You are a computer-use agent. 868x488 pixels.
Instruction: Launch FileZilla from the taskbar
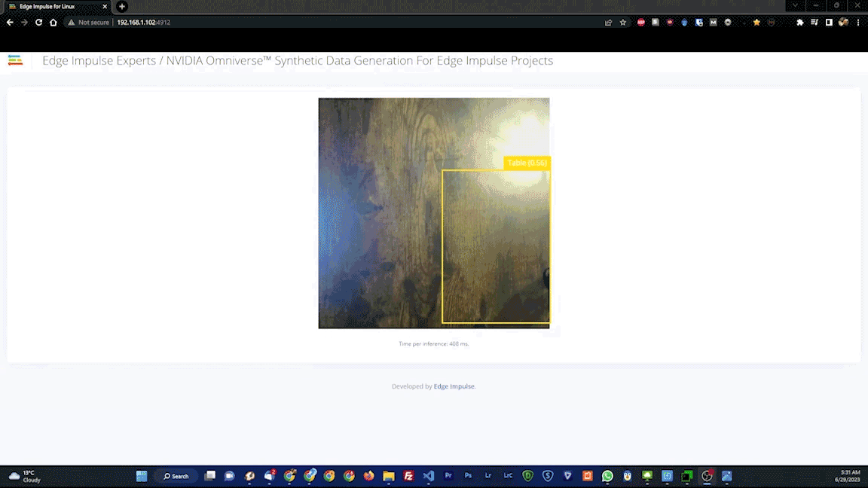(408, 476)
